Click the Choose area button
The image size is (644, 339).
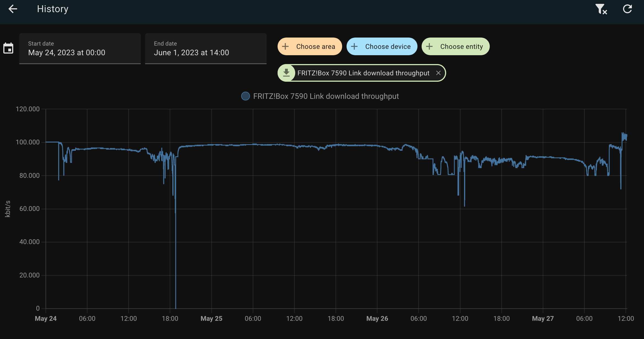click(310, 46)
